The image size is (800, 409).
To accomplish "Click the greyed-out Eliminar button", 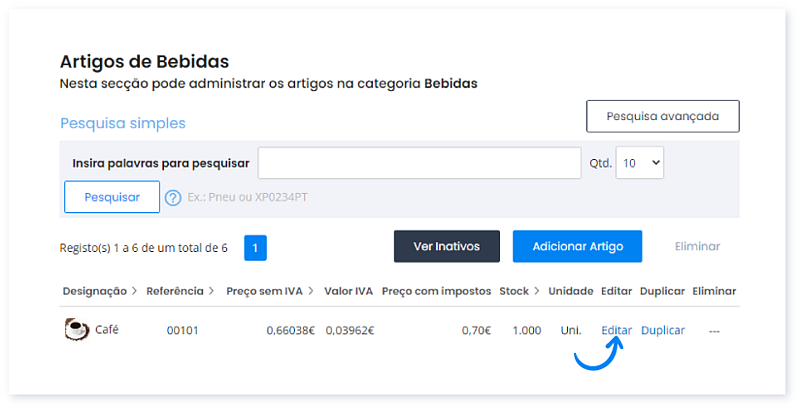I will 697,246.
